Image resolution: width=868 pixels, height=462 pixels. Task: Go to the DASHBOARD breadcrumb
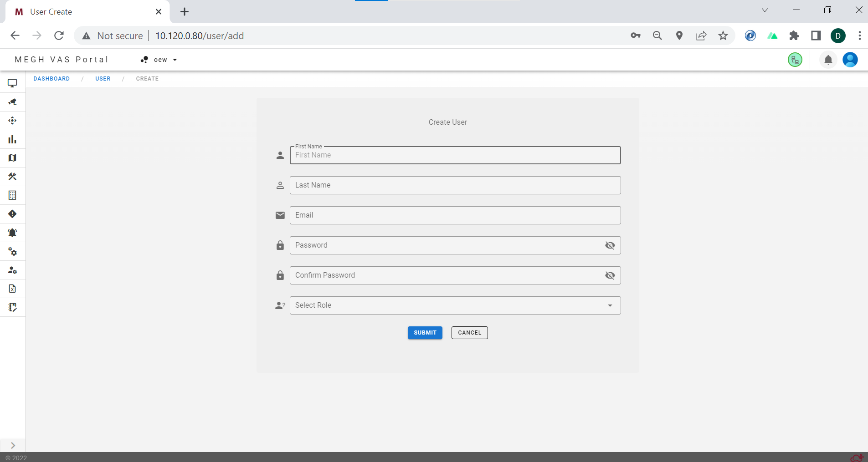tap(51, 79)
